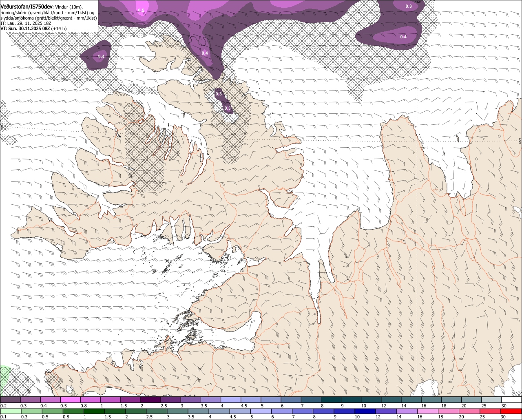Click the Veðurstofan/IS750dev title text
Image resolution: width=522 pixels, height=420 pixels.
tap(27, 7)
